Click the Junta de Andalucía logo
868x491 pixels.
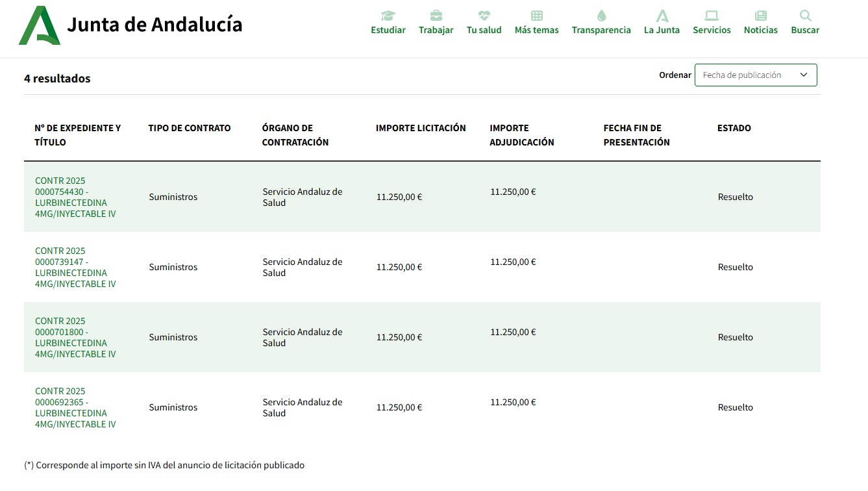[x=40, y=25]
